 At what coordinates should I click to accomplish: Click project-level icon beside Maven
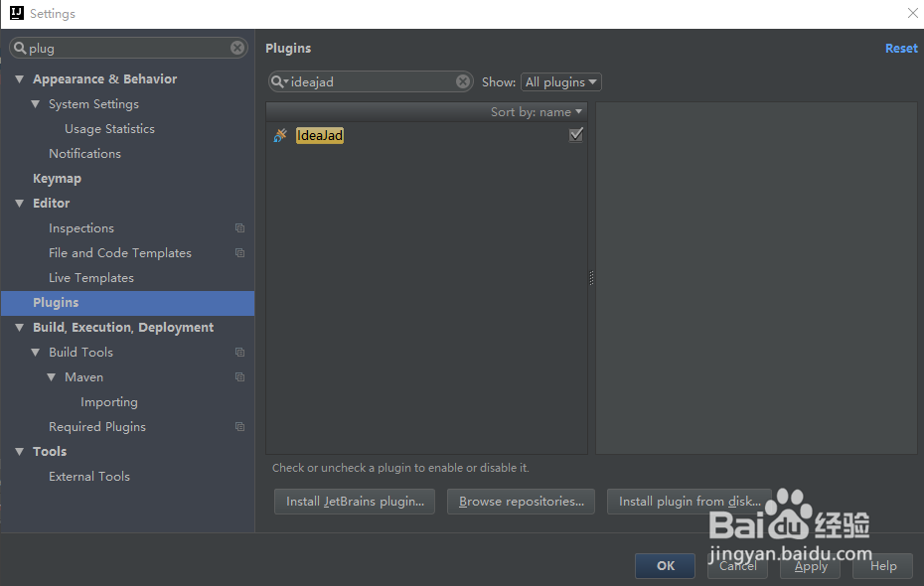click(x=239, y=376)
